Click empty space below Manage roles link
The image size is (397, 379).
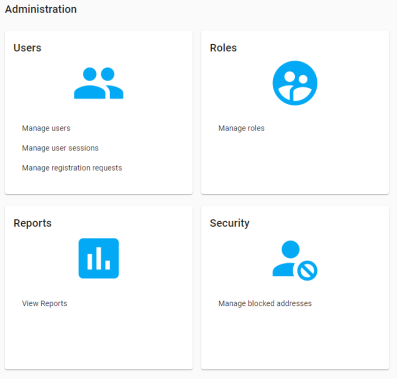tap(295, 163)
